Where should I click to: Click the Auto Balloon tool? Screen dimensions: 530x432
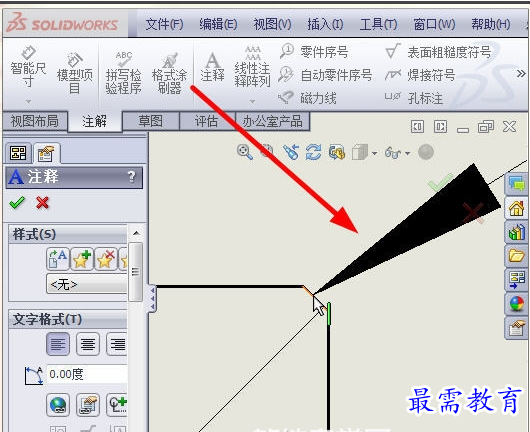[x=325, y=75]
